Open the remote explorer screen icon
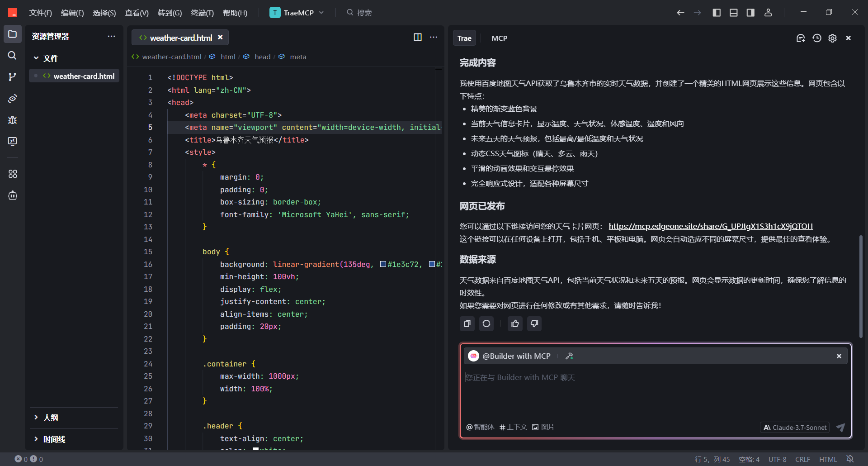This screenshot has height=466, width=868. click(x=13, y=142)
